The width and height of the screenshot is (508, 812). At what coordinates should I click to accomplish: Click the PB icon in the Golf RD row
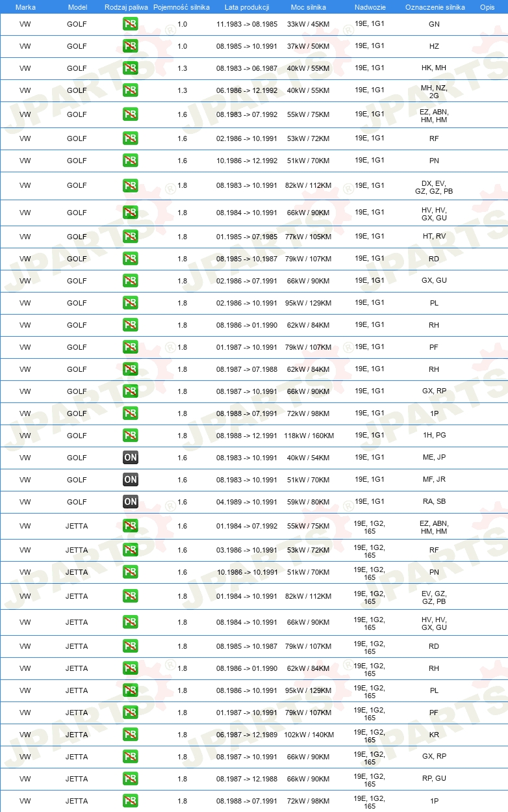click(131, 259)
